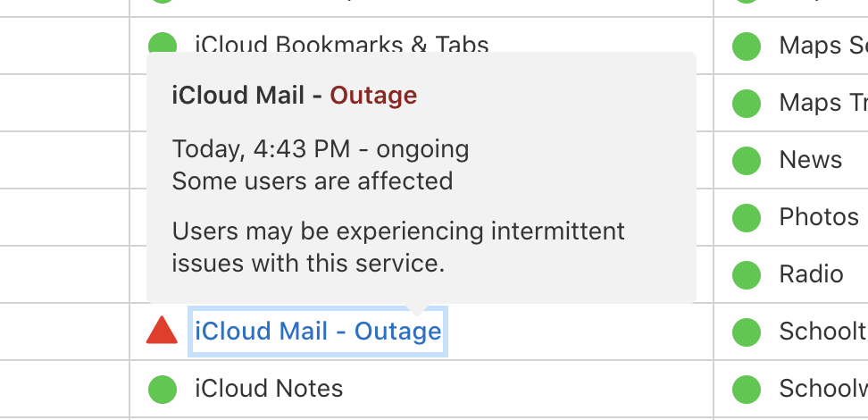
Task: Click the green status dot beside News
Action: point(746,160)
